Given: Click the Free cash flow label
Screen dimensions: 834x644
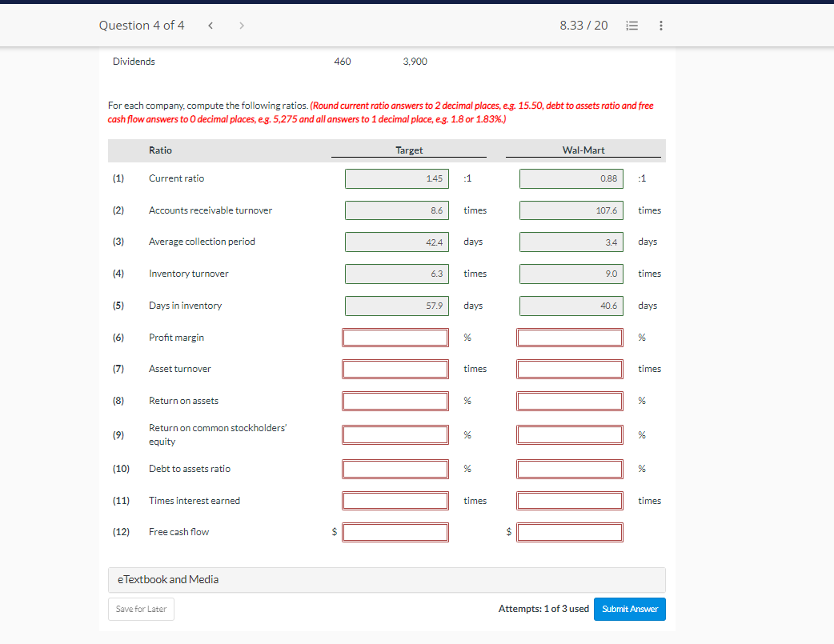Looking at the screenshot, I should pos(178,532).
